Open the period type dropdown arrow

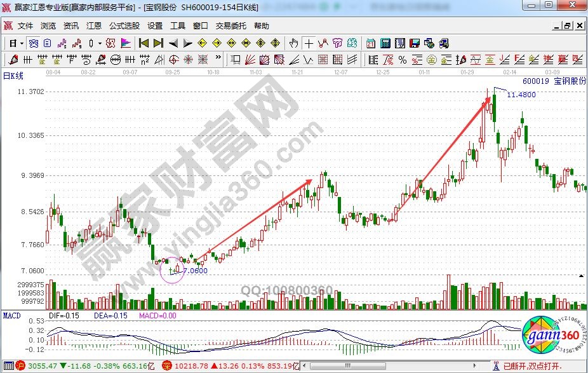point(22,44)
